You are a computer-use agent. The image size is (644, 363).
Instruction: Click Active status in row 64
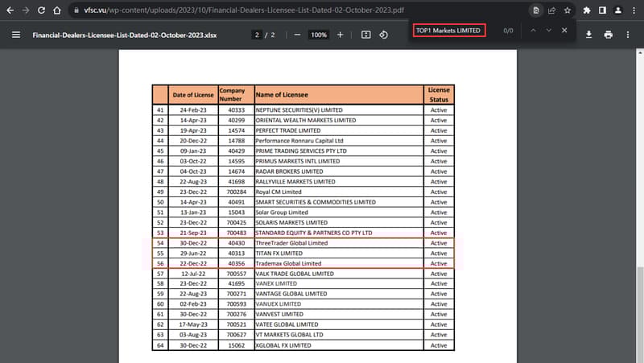[439, 345]
